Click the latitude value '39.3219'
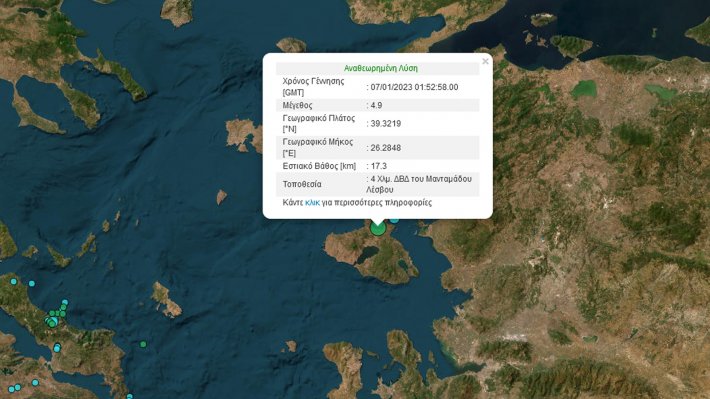Viewport: 710px width, 399px height. (x=386, y=124)
